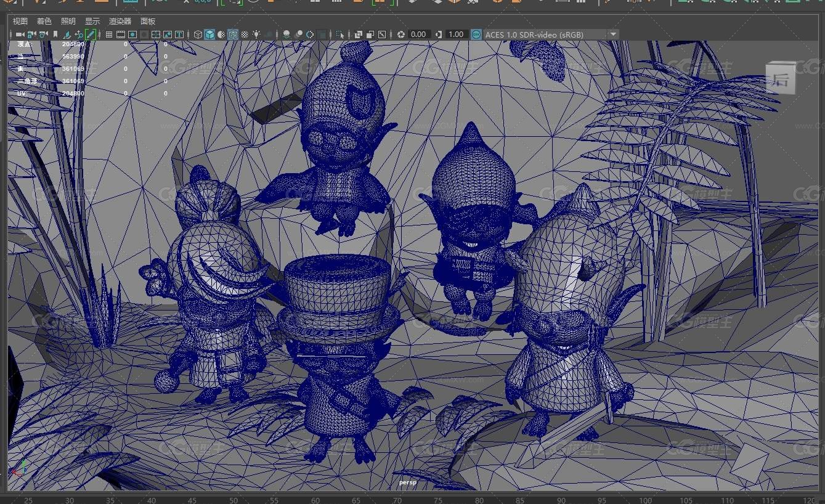Click the Depth of Field icon
Image resolution: width=825 pixels, height=504 pixels.
[322, 35]
